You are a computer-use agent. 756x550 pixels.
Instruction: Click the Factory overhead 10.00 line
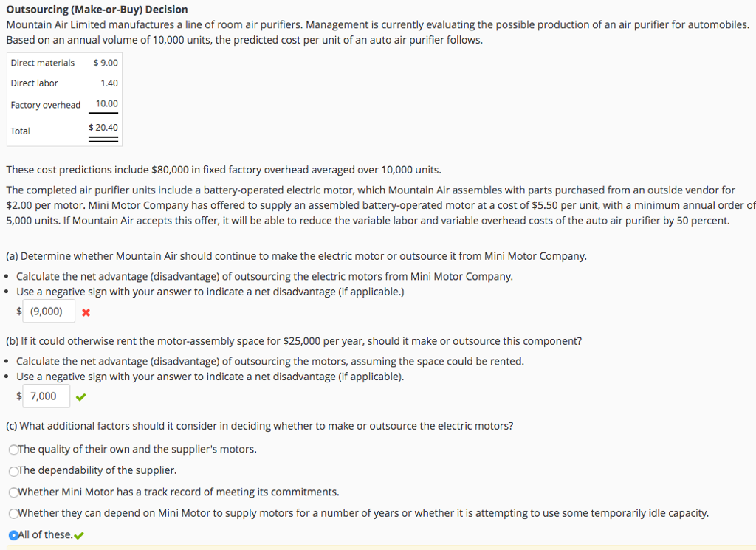click(x=63, y=104)
